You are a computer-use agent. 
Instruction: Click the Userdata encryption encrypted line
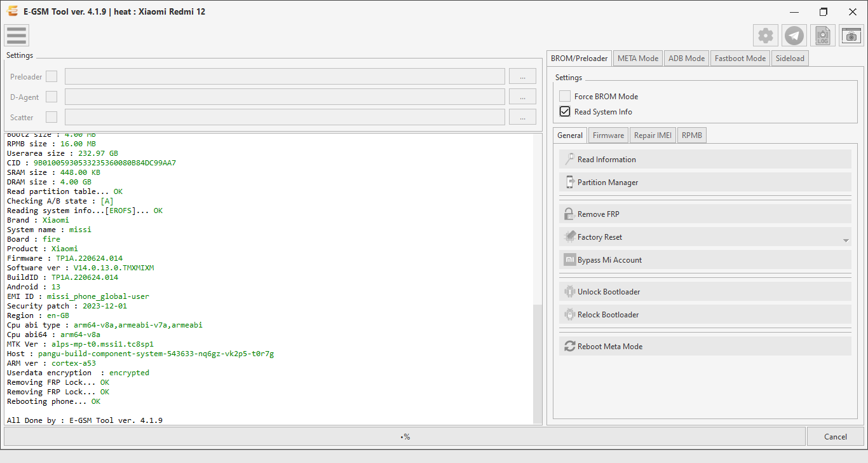tap(78, 373)
